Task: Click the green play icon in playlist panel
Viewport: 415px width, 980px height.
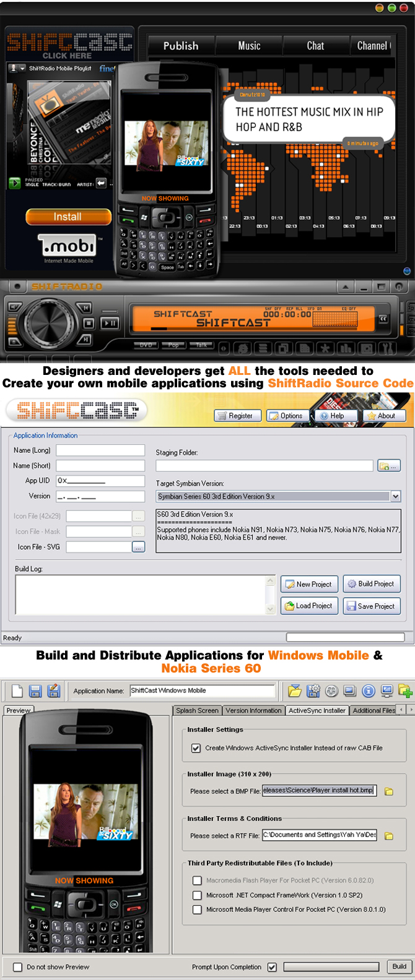Action: (14, 183)
